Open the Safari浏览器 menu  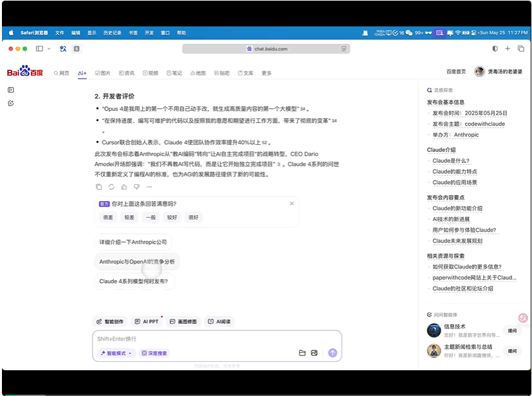click(x=34, y=33)
